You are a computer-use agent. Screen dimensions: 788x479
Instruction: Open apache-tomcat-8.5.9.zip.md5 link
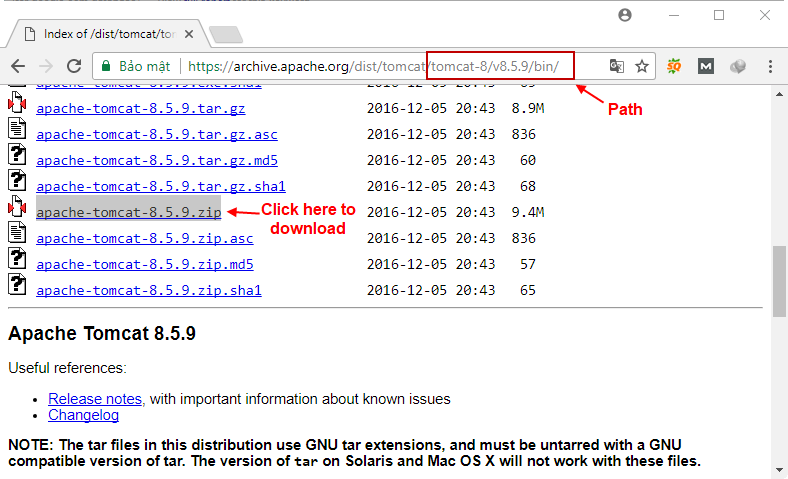[145, 265]
